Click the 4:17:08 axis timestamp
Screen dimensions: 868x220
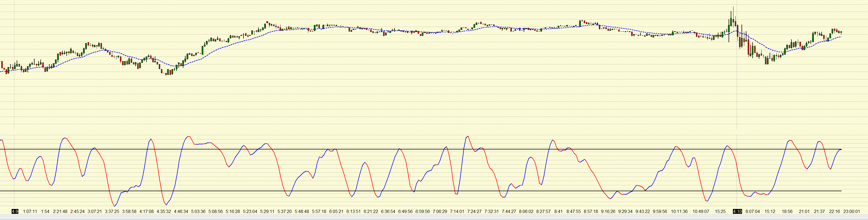click(147, 212)
